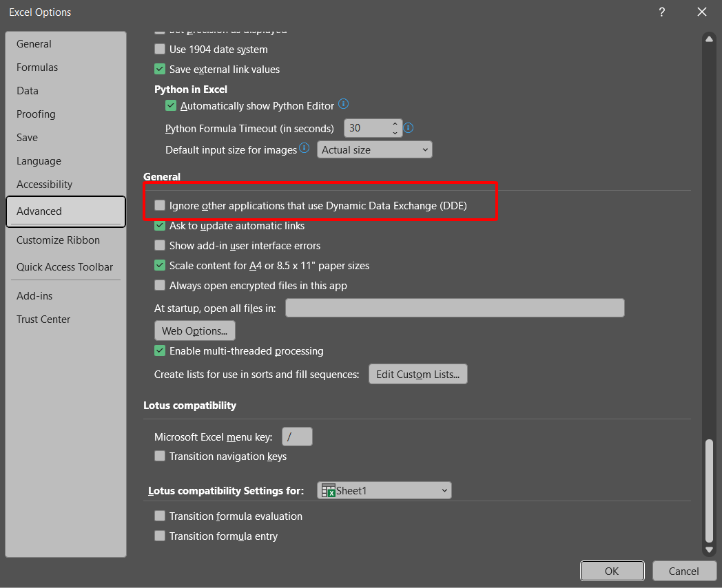This screenshot has width=722, height=588.
Task: Open the Accessibility category
Action: [x=66, y=185]
